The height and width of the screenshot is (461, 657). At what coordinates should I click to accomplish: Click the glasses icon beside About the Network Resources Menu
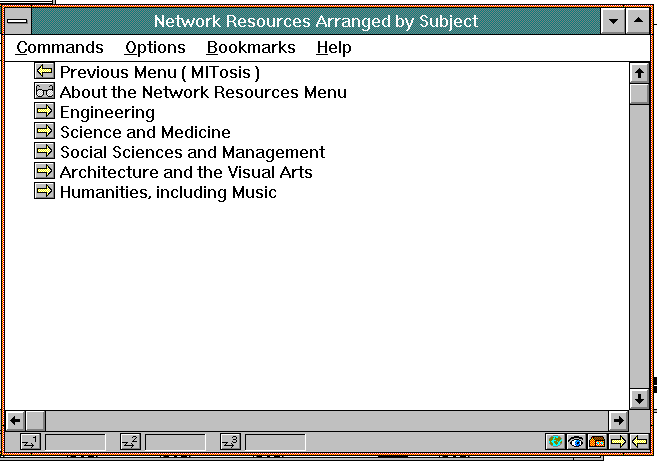click(x=44, y=92)
